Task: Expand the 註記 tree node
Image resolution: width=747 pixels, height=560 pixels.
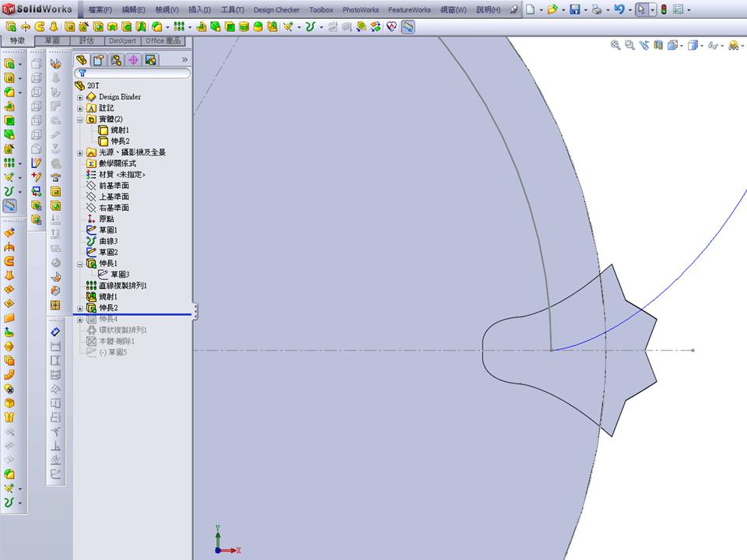Action: coord(80,109)
